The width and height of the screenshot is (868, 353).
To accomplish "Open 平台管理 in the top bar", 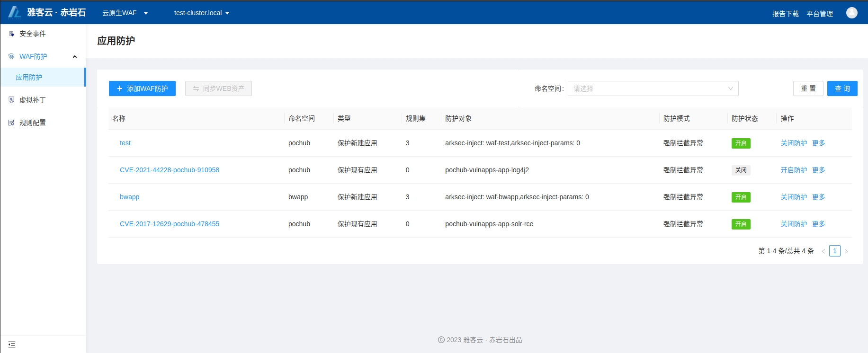I will click(820, 14).
